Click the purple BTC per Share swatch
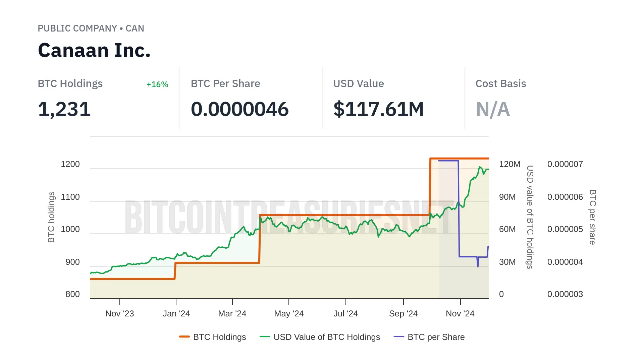 tap(399, 337)
